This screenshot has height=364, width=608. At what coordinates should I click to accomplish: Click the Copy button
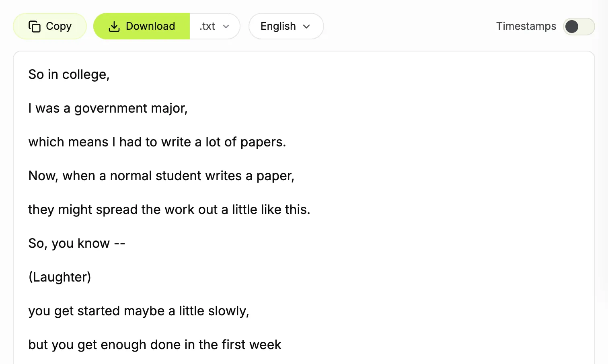[50, 26]
